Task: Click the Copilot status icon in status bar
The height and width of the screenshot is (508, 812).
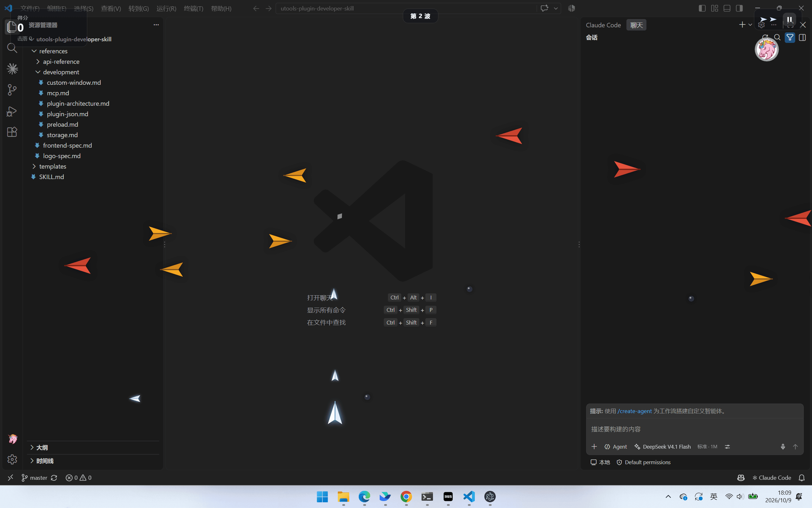Action: [741, 478]
